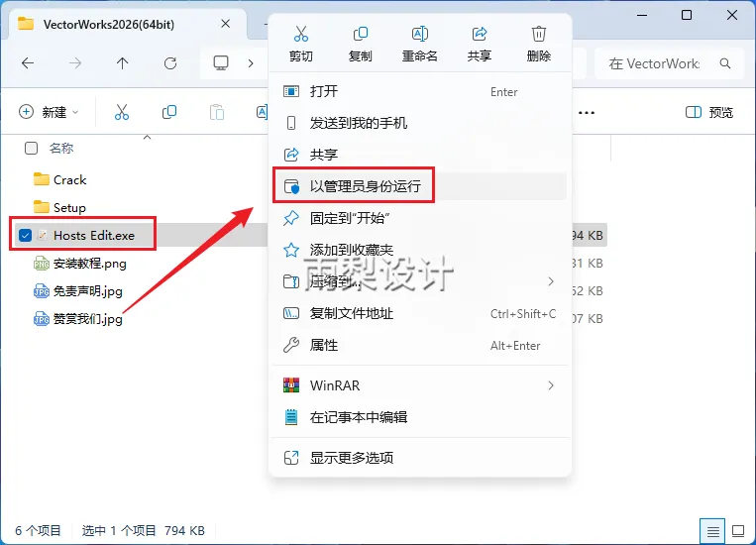Click the 免责声明.jpg file icon
Viewport: 756px width, 545px height.
pyautogui.click(x=42, y=291)
